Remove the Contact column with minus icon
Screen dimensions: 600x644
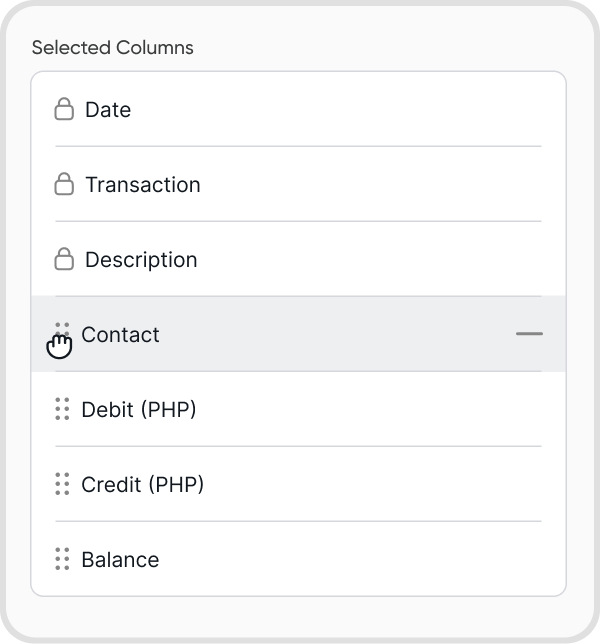click(x=529, y=334)
